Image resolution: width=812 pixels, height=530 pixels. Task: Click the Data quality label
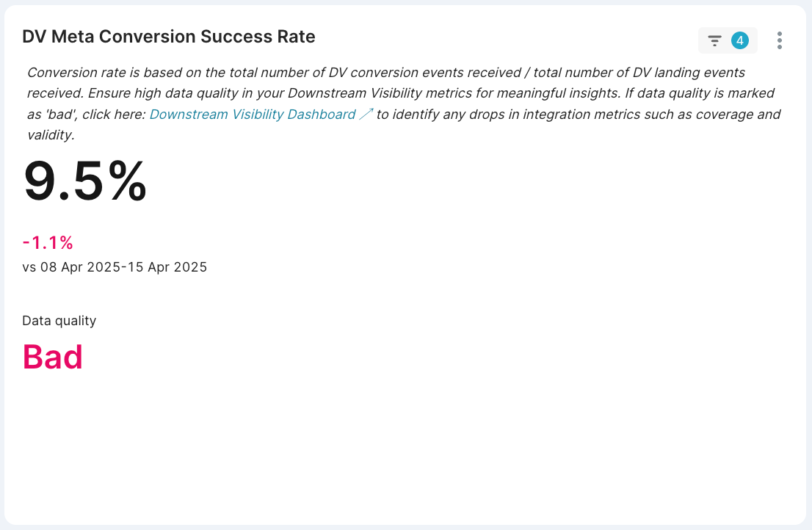(x=59, y=321)
